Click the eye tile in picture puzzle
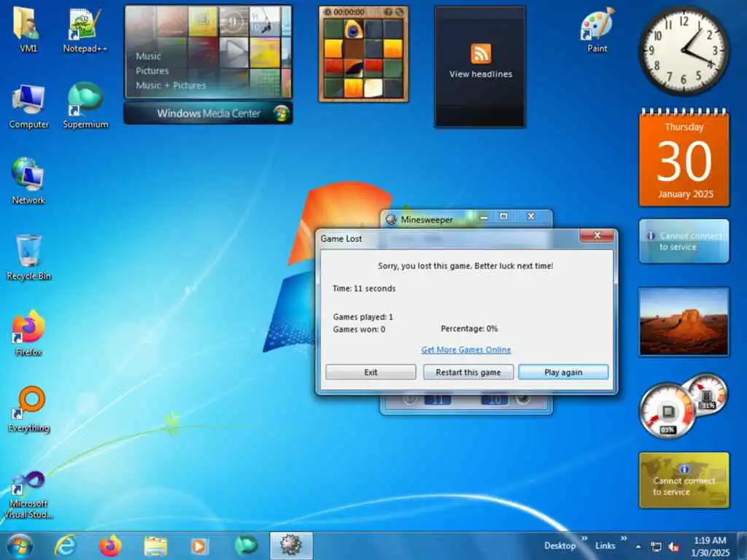This screenshot has height=560, width=747. click(353, 29)
